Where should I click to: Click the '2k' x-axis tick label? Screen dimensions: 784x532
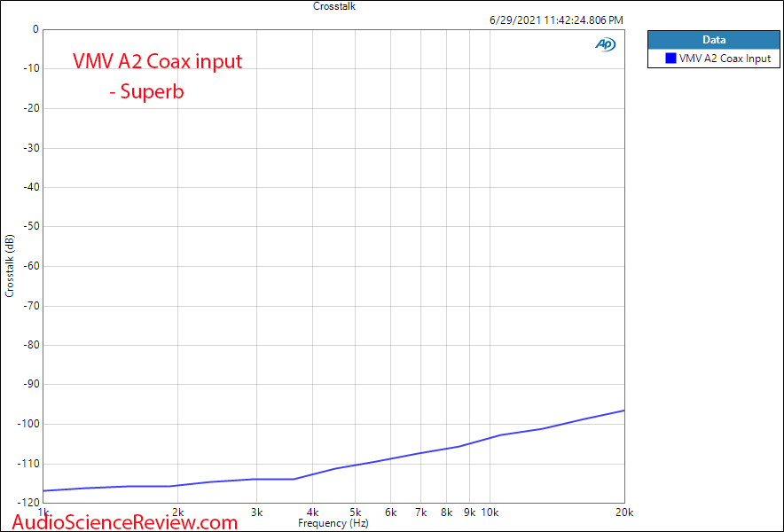click(x=178, y=512)
